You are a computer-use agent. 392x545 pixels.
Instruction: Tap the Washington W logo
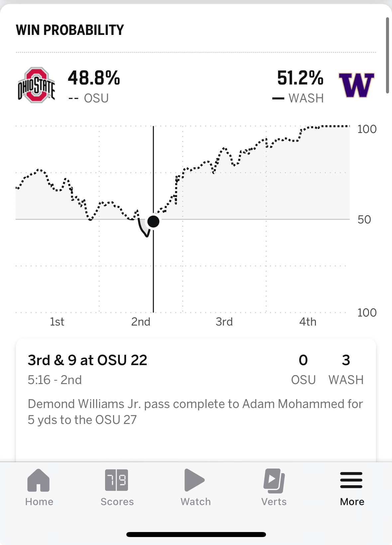tap(356, 85)
